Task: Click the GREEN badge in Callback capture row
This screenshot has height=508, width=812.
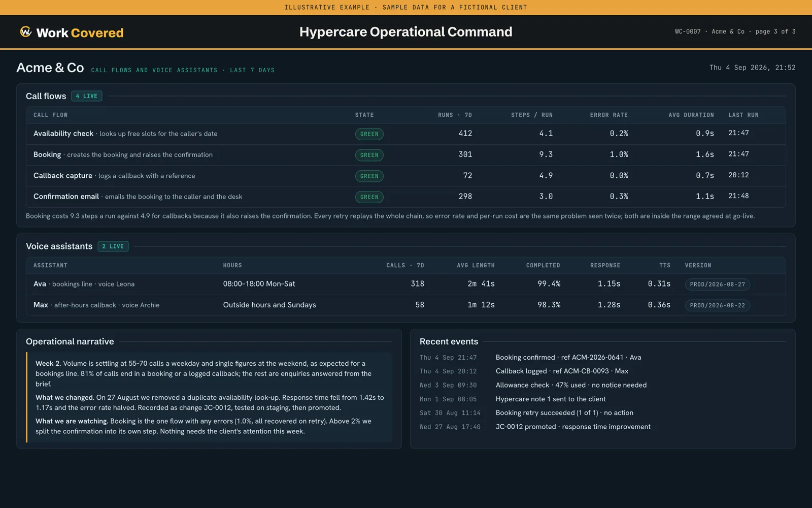Action: click(x=369, y=176)
